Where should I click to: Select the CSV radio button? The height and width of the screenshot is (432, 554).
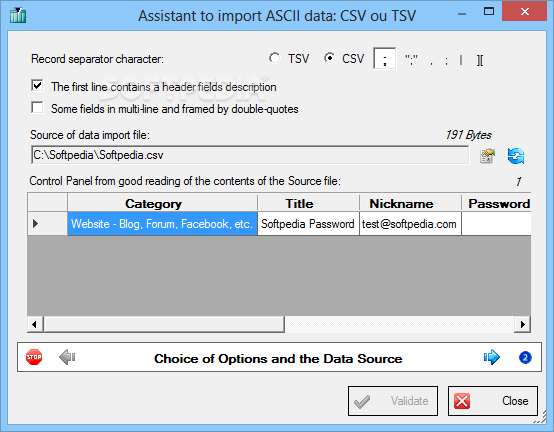click(x=329, y=58)
